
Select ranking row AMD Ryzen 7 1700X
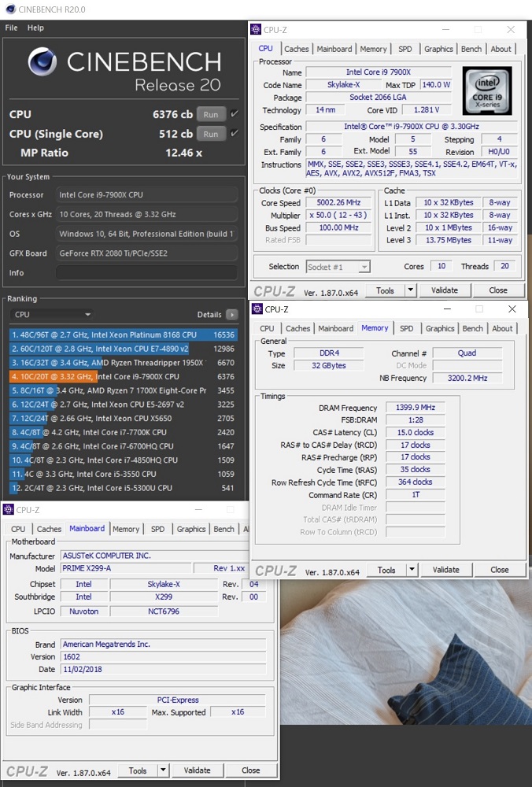(x=123, y=390)
